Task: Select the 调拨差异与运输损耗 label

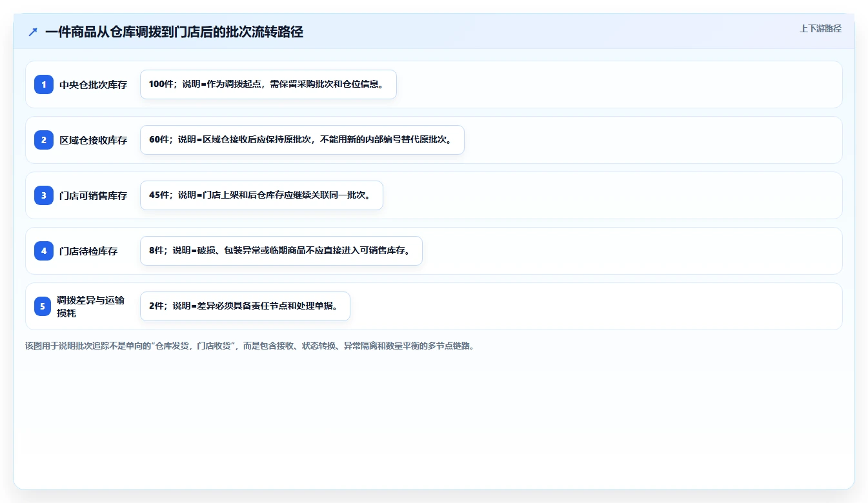Action: (90, 306)
